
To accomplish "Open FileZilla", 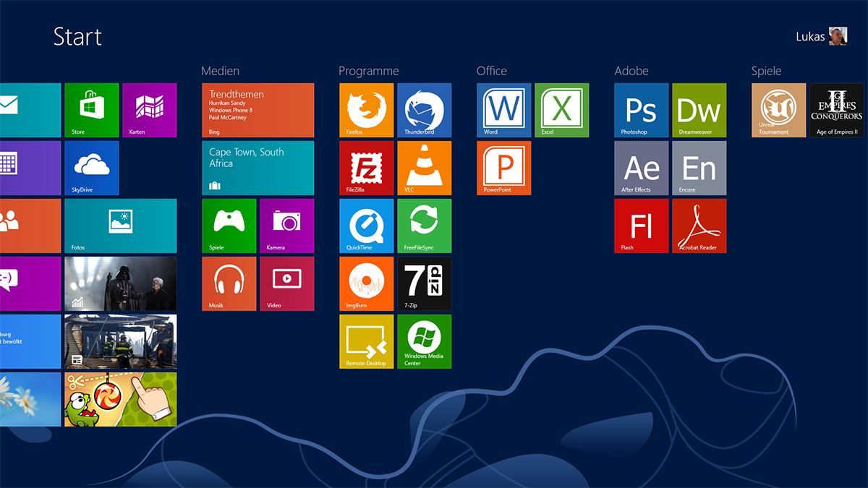I will 366,168.
